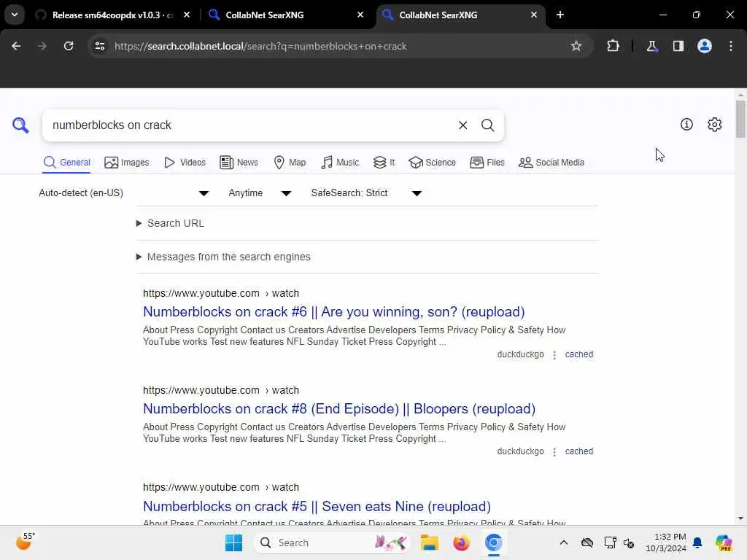Click the Copilot preview icon
Viewport: 747px width, 560px height.
coord(724,542)
